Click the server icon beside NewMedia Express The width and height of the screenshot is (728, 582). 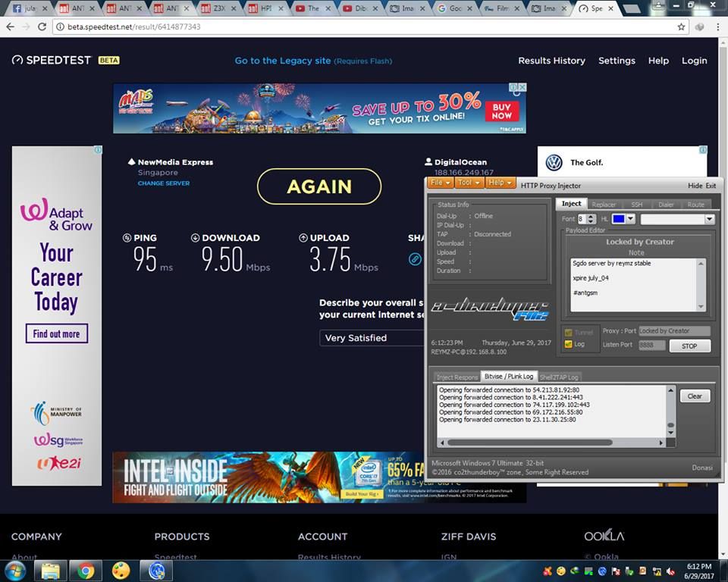point(132,161)
